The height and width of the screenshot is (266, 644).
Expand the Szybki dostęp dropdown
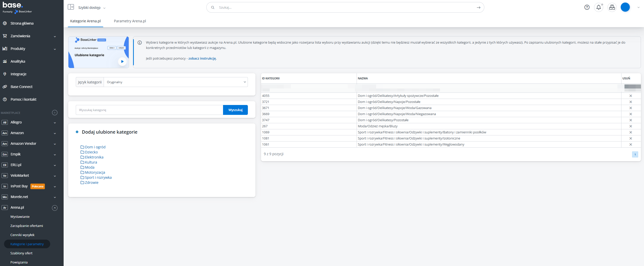point(92,8)
